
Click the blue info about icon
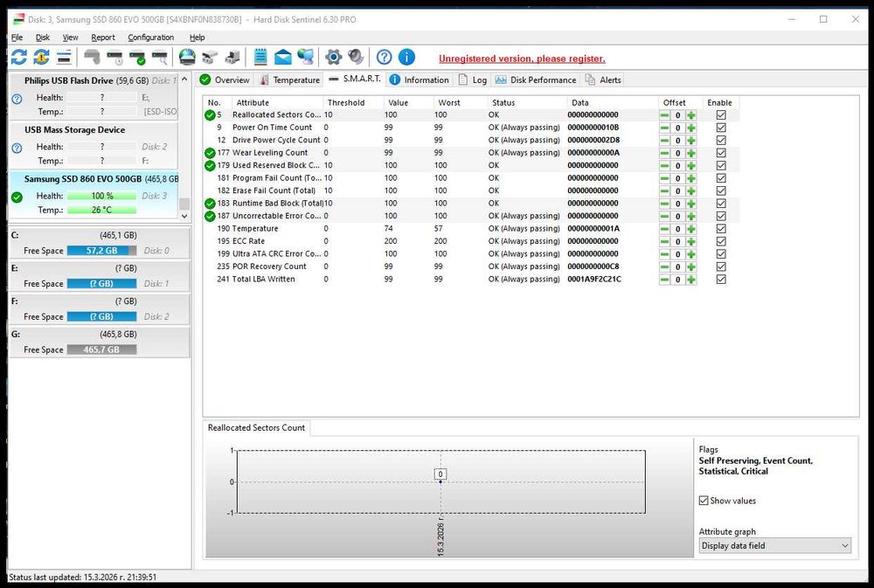(406, 58)
